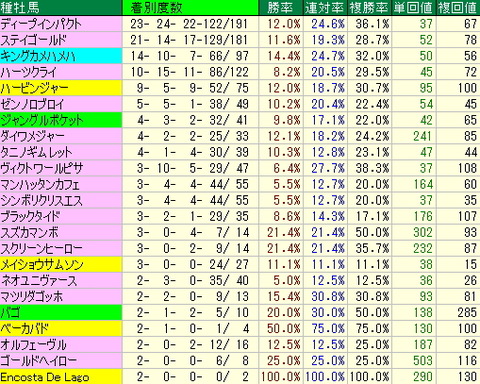Select the ジャングルポケット sire name

click(x=42, y=120)
